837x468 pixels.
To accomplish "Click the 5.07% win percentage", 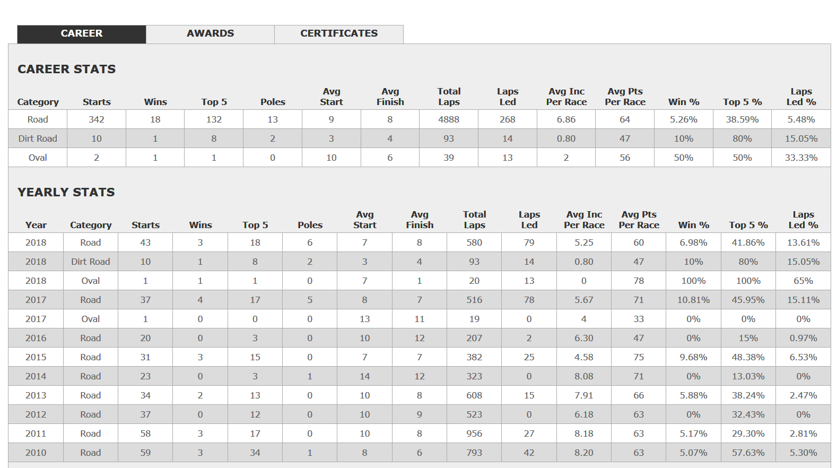I will 693,453.
